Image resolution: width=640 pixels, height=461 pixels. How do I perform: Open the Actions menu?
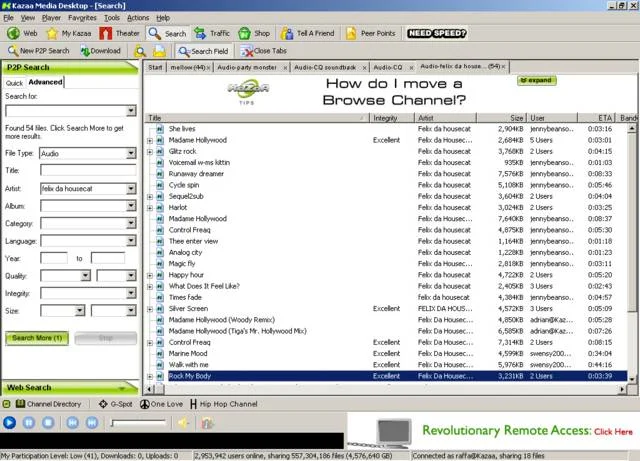tap(138, 18)
